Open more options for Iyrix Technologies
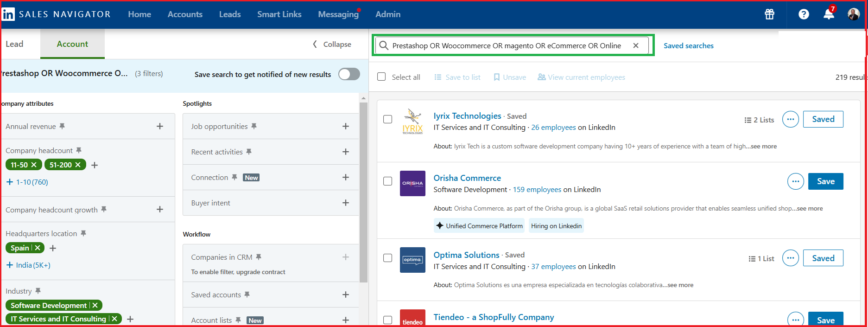The height and width of the screenshot is (327, 868). coord(791,119)
